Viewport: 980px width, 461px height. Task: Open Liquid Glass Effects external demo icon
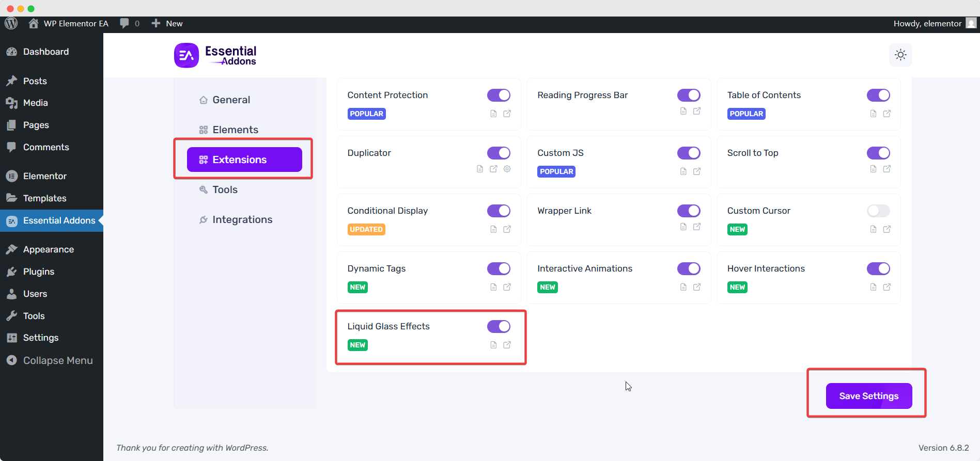[507, 345]
